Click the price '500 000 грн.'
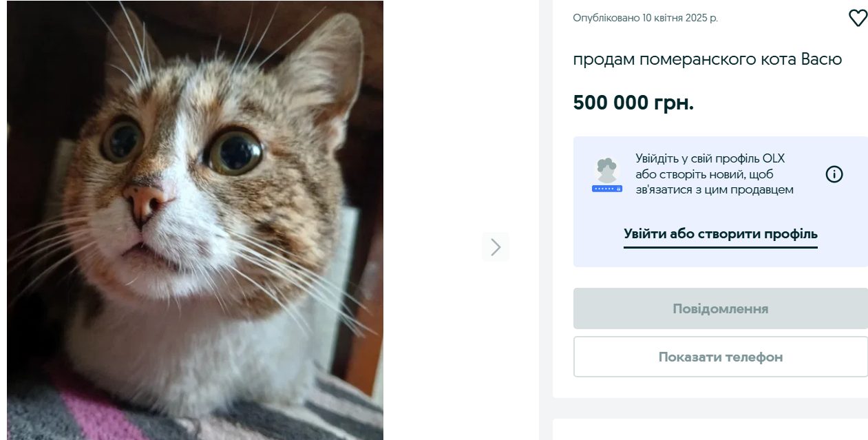This screenshot has height=440, width=868. point(633,103)
